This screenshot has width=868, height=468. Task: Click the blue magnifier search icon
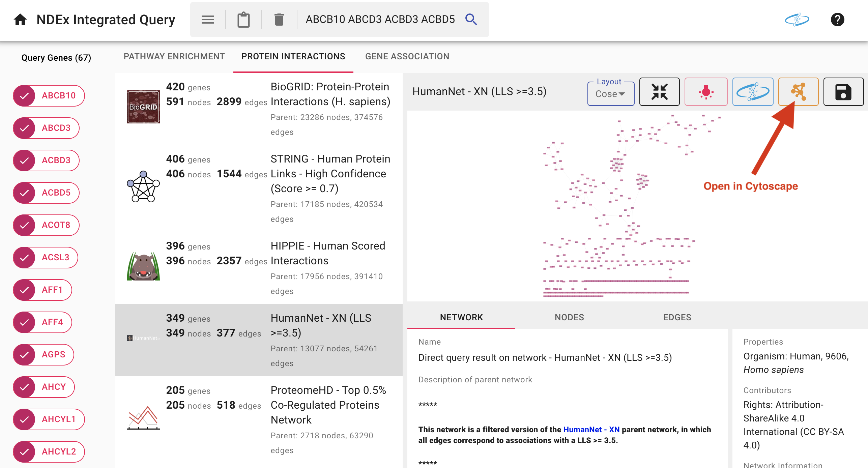[x=471, y=20]
